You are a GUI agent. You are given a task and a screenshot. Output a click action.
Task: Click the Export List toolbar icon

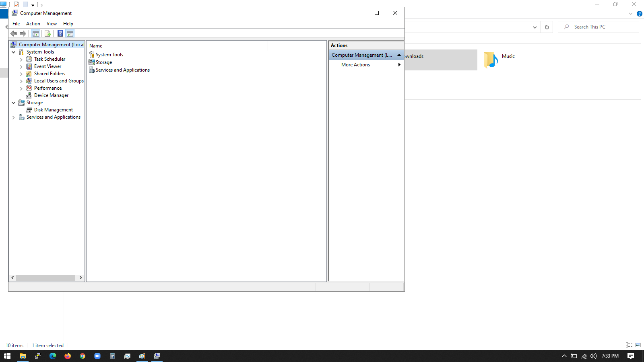point(48,33)
